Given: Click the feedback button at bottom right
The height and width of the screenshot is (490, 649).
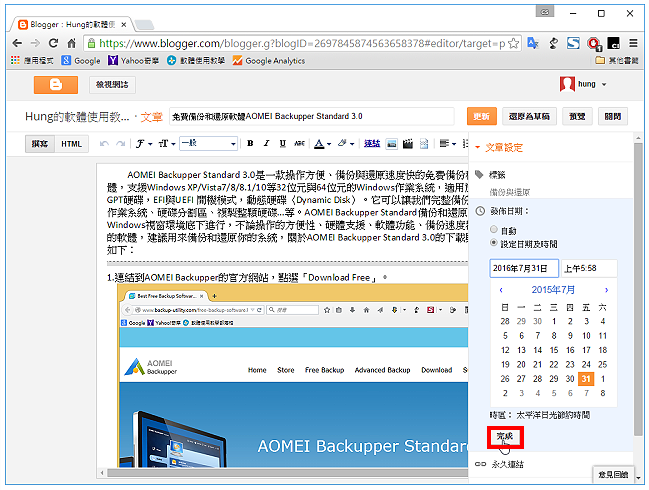Looking at the screenshot, I should [613, 474].
